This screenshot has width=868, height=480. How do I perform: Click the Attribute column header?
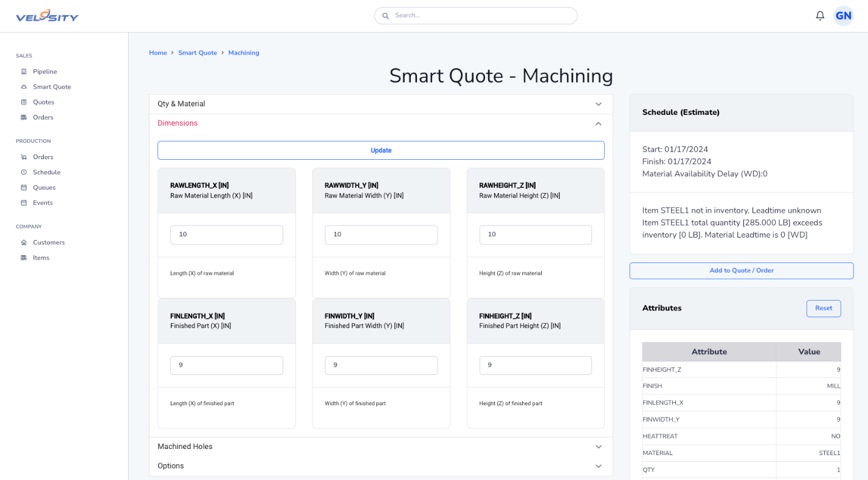(709, 352)
